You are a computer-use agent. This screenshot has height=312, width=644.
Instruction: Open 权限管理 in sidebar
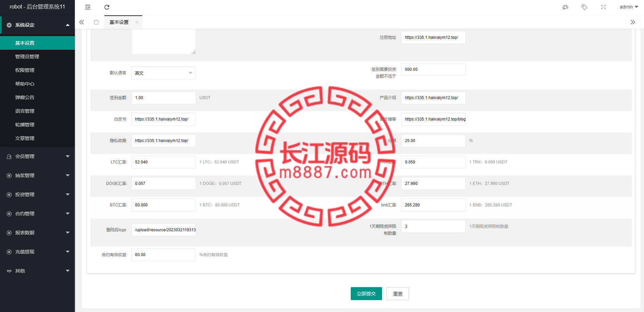(x=37, y=70)
